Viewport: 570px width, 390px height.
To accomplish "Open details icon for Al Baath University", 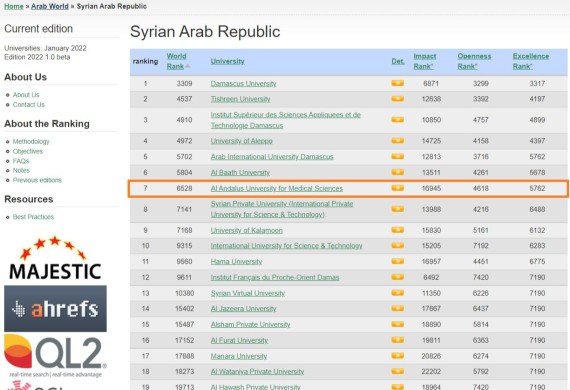I will coord(397,172).
